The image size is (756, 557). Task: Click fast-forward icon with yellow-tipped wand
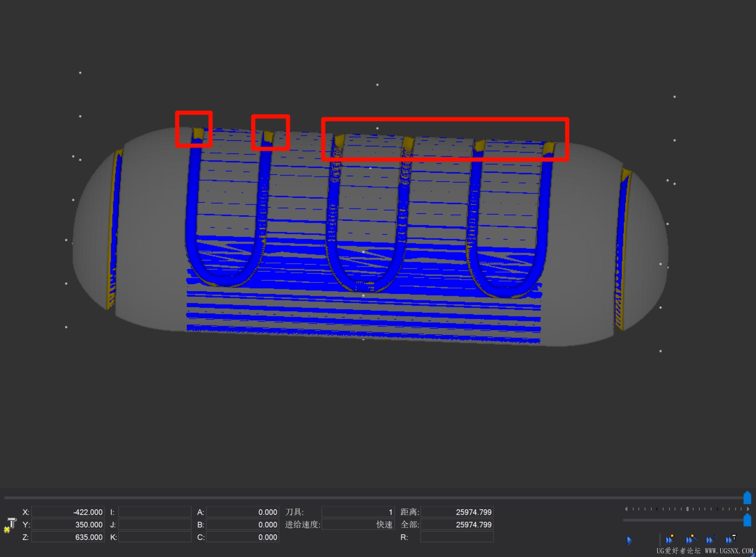click(x=690, y=539)
